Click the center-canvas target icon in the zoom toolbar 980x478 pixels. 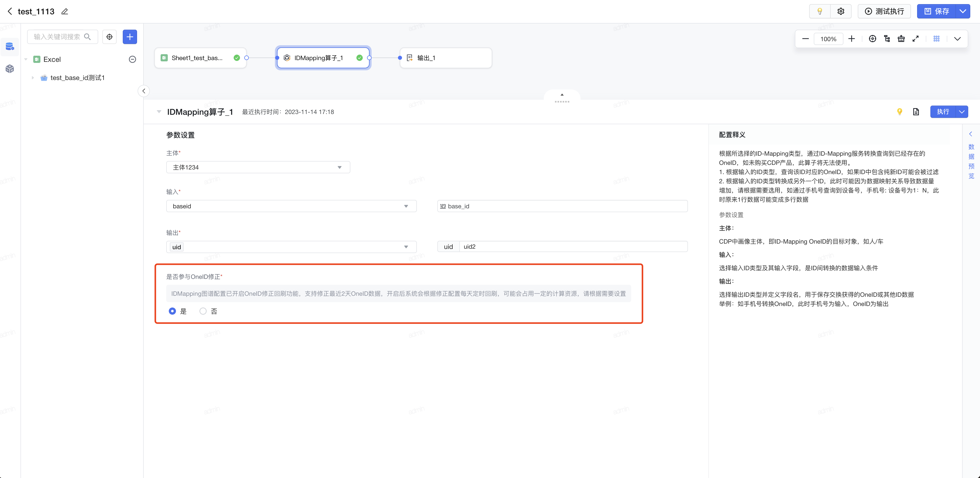coord(873,39)
